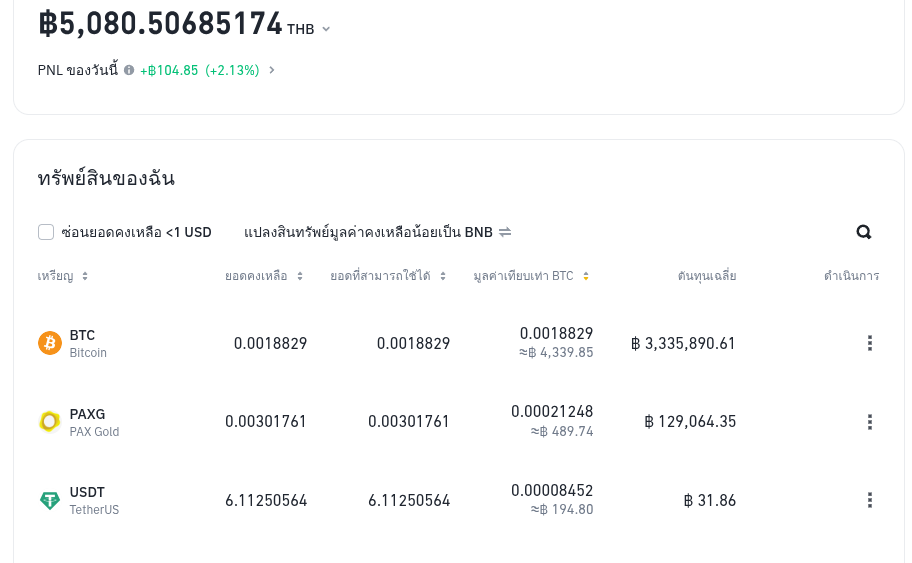This screenshot has height=563, width=912.
Task: Convert small balances to BNB link
Action: point(368,232)
